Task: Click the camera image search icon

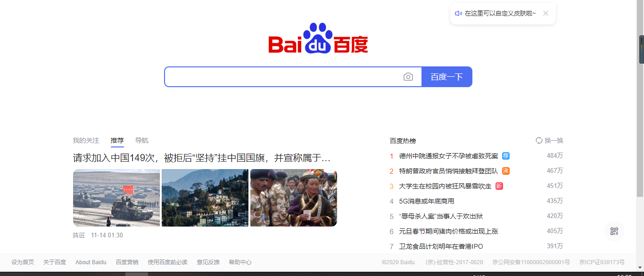Action: point(408,77)
